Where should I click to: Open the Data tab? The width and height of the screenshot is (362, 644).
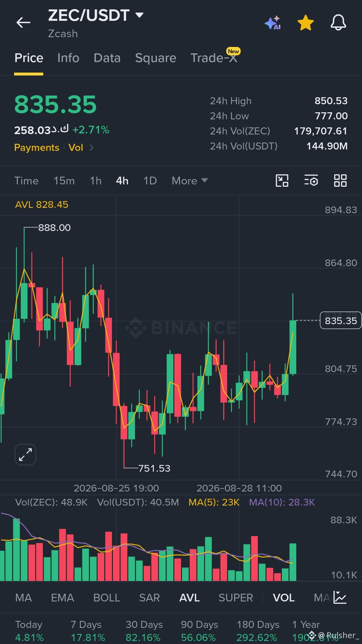coord(107,58)
